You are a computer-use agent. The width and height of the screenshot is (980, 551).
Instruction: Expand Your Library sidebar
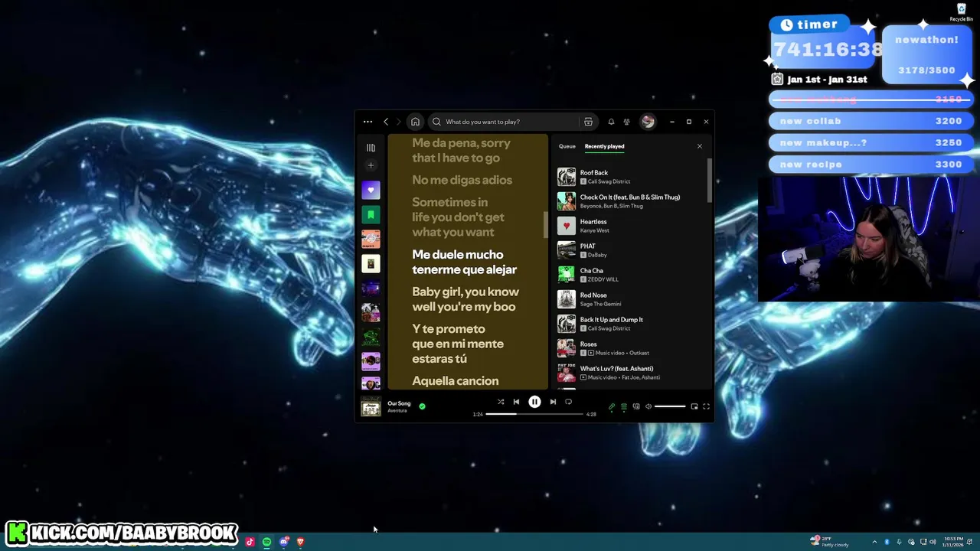[x=371, y=148]
